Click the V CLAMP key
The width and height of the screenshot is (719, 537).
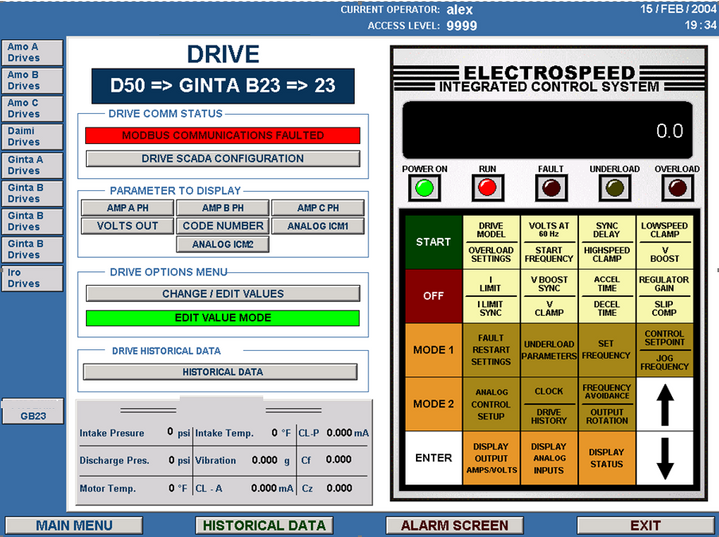tap(549, 309)
